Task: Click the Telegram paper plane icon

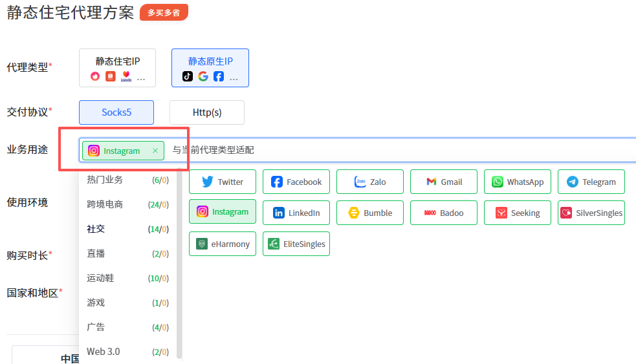Action: [x=573, y=182]
